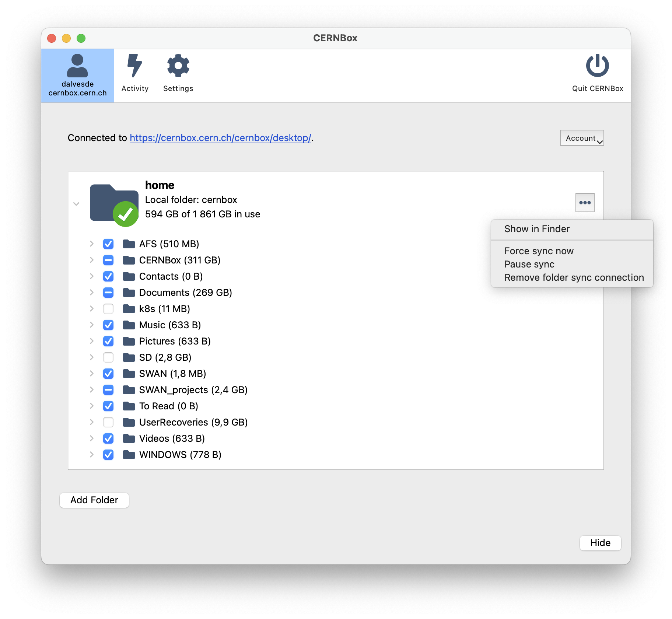Open the Account dropdown menu
Screen dimensions: 672x619
[x=582, y=138]
